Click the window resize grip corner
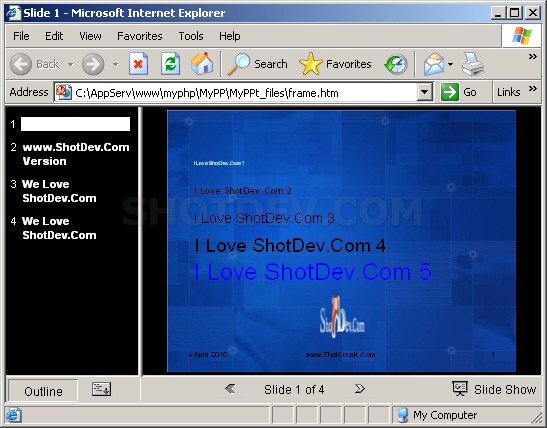 pos(537,417)
